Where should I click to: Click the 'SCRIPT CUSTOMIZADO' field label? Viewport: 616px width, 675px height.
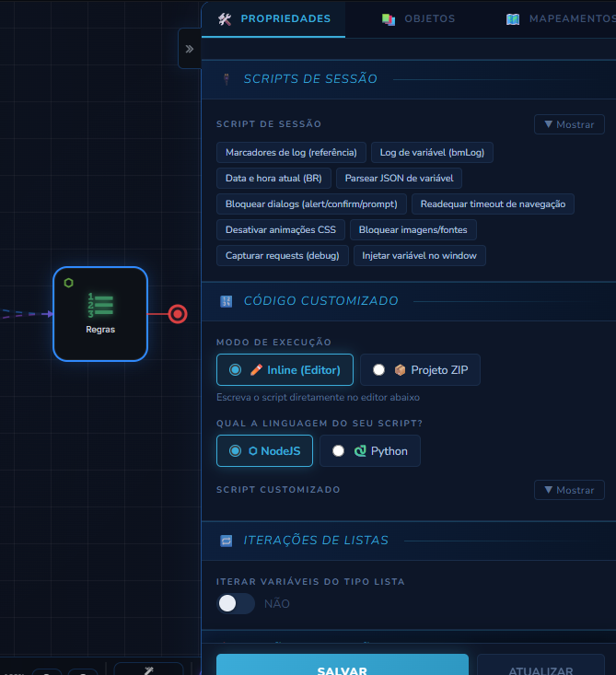278,490
